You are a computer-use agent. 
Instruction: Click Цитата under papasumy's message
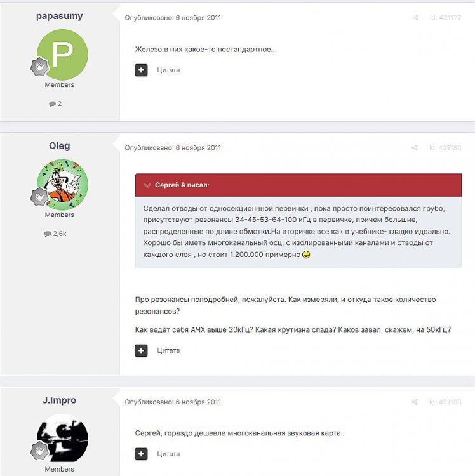pos(168,70)
